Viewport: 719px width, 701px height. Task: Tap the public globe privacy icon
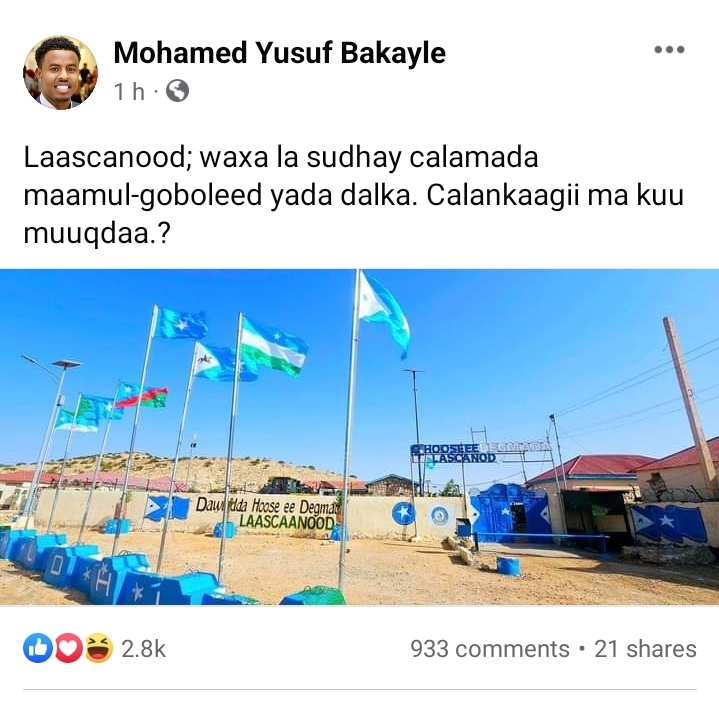[x=177, y=91]
